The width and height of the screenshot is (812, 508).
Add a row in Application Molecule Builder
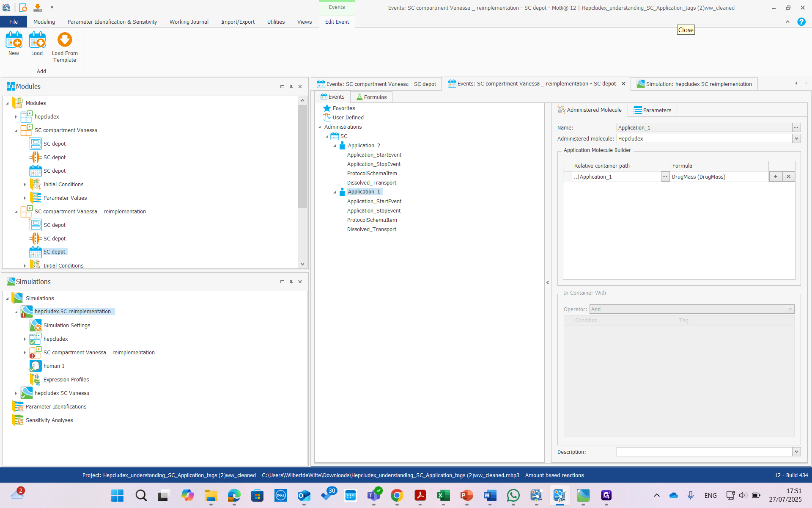coord(775,177)
